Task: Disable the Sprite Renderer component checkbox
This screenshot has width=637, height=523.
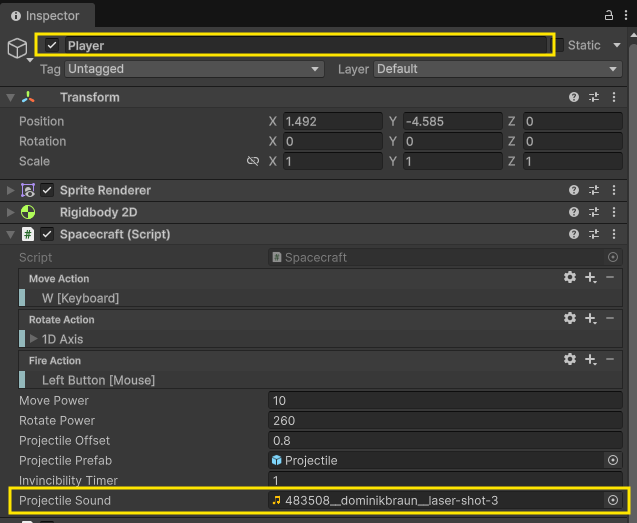Action: 47,190
